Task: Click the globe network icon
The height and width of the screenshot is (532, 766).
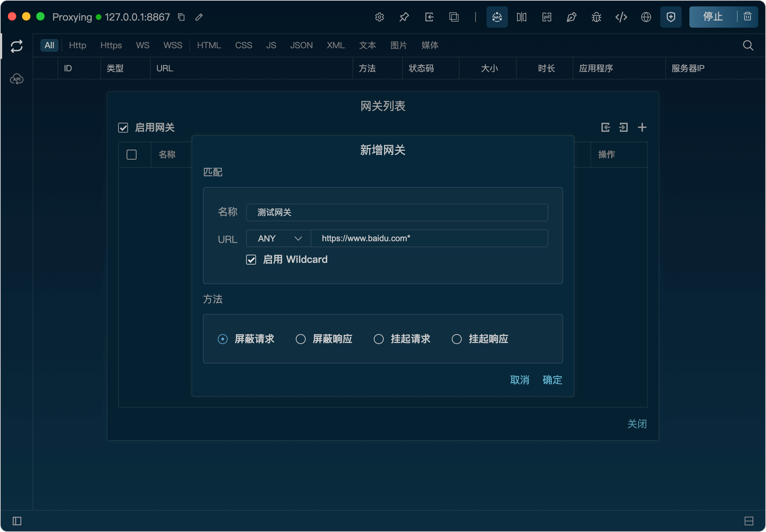Action: [x=646, y=17]
